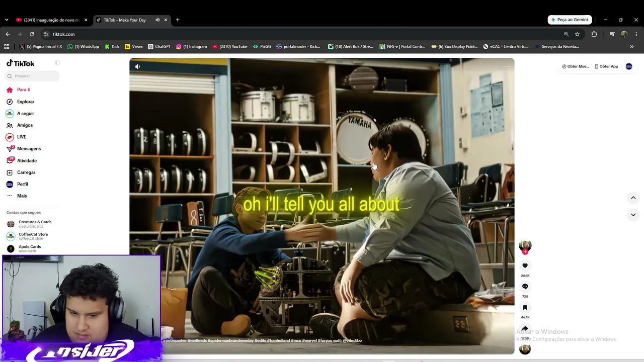
Task: Close the TikTok browser tab
Action: click(166, 20)
